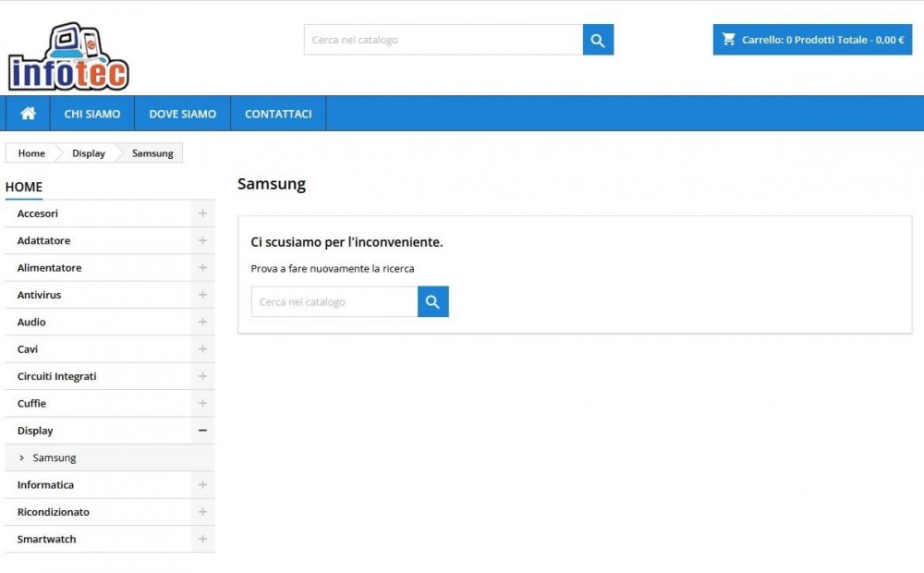924x573 pixels.
Task: Collapse the Display category
Action: (201, 431)
